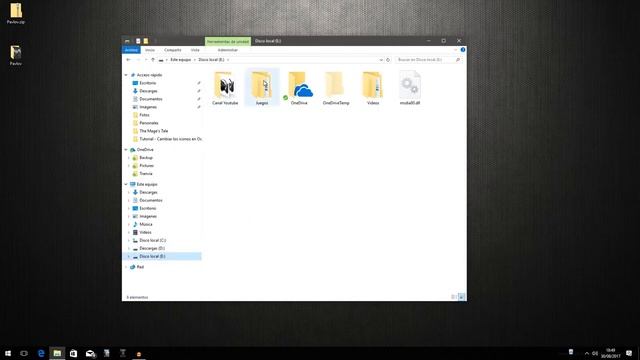Viewport: 640px width, 360px height.
Task: Click the Back navigation arrow
Action: 129,60
